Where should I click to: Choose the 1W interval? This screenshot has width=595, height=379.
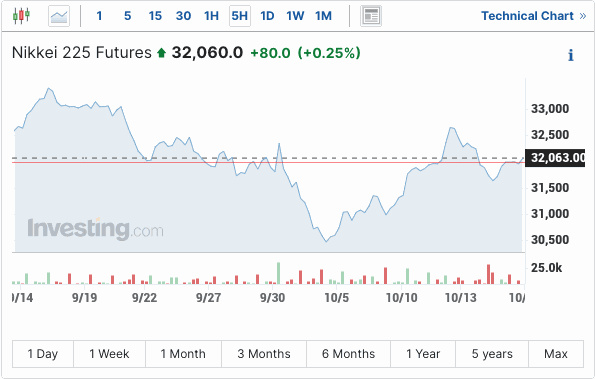[x=295, y=16]
